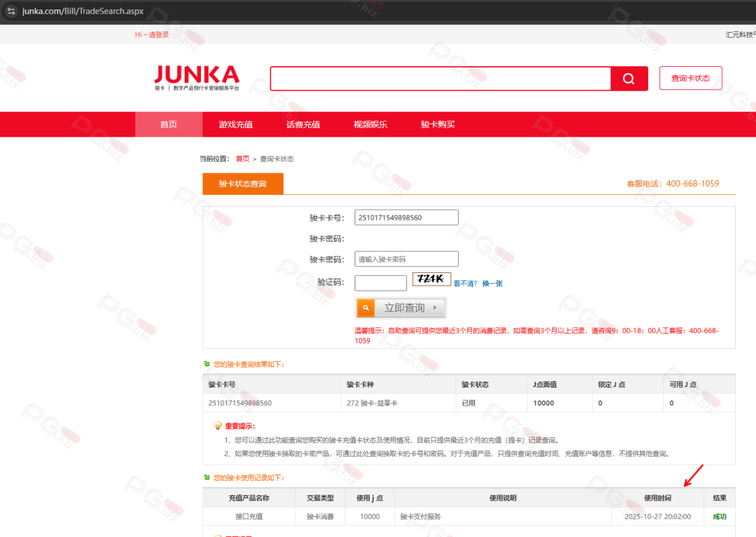This screenshot has width=756, height=537.
Task: Open the 游戏充值 menu item
Action: point(236,124)
